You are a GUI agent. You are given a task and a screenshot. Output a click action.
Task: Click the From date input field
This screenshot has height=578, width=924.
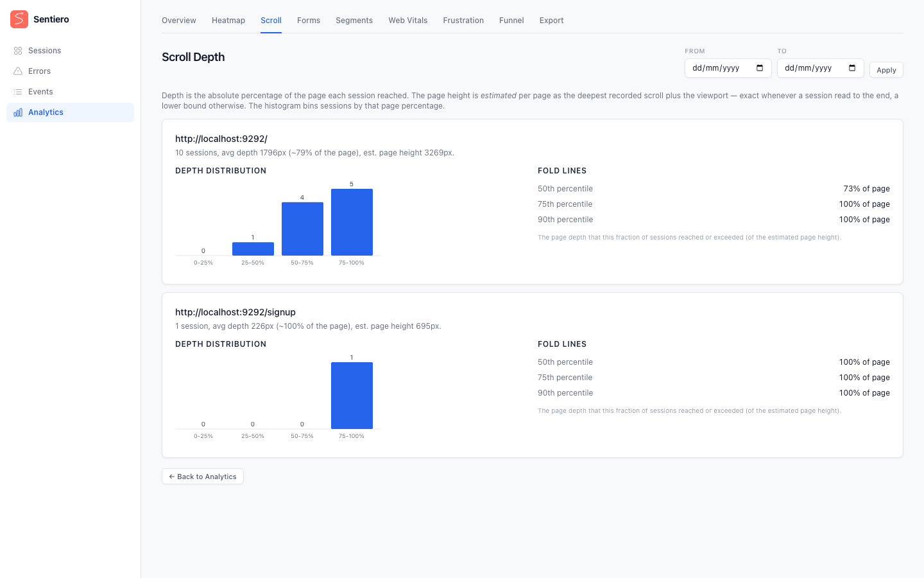point(728,68)
